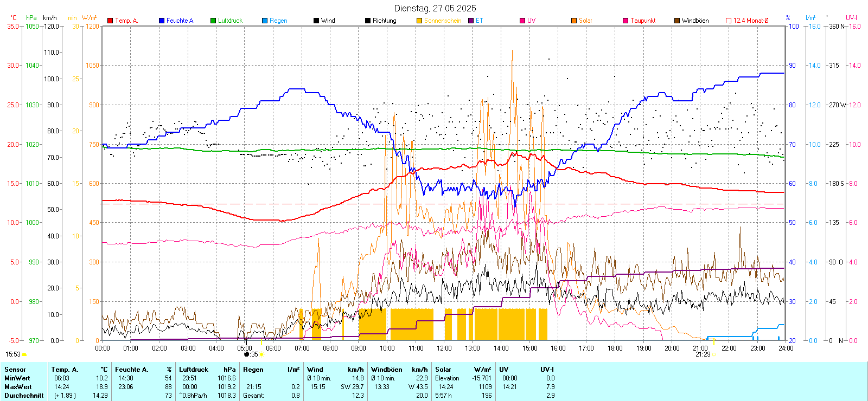Click the sunrise sun icon below 05:00
Image resolution: width=868 pixels, height=401 pixels.
(x=261, y=354)
